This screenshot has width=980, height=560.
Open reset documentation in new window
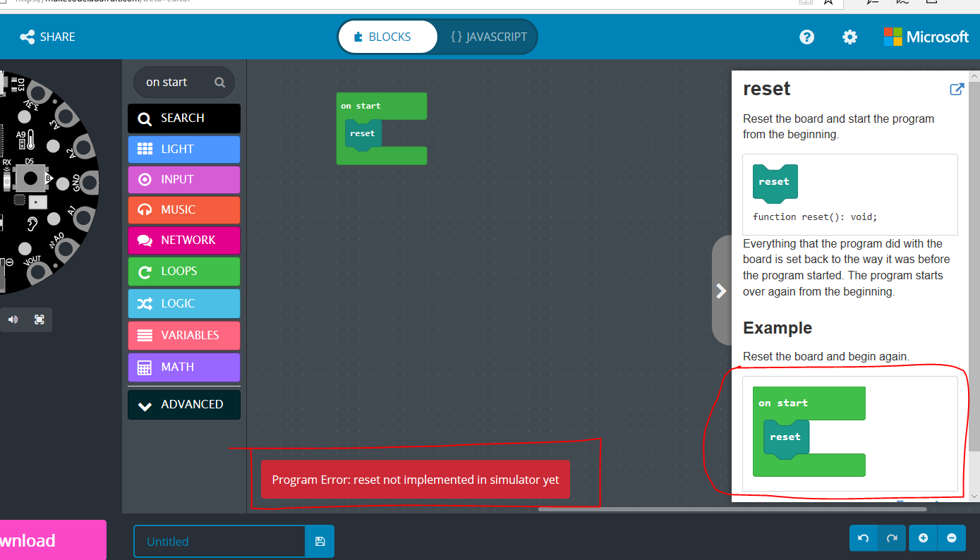point(957,89)
